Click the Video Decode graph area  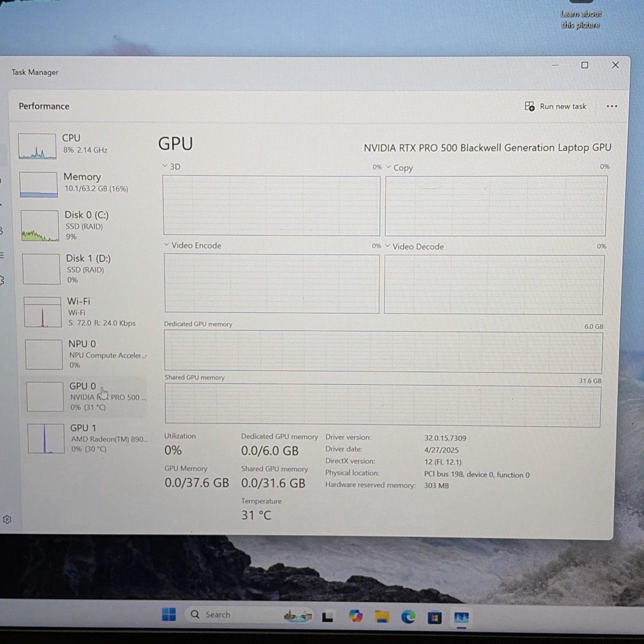[x=494, y=285]
